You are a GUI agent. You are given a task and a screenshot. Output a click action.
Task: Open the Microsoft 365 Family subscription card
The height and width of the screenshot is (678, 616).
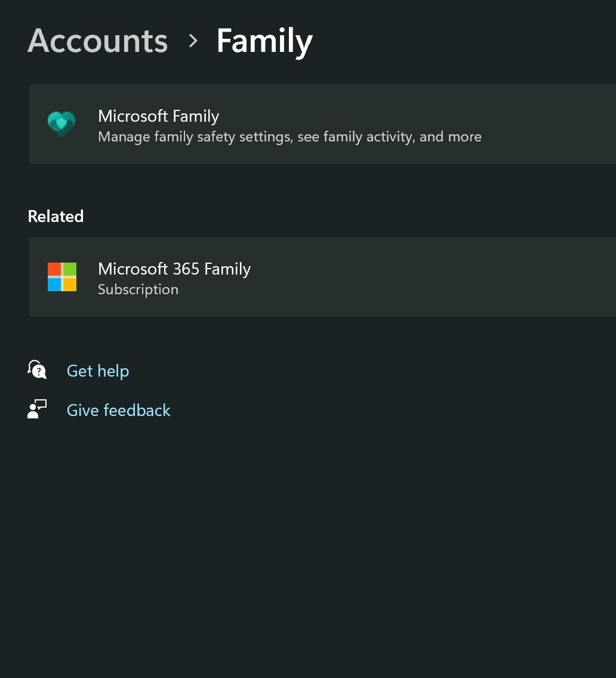point(298,277)
